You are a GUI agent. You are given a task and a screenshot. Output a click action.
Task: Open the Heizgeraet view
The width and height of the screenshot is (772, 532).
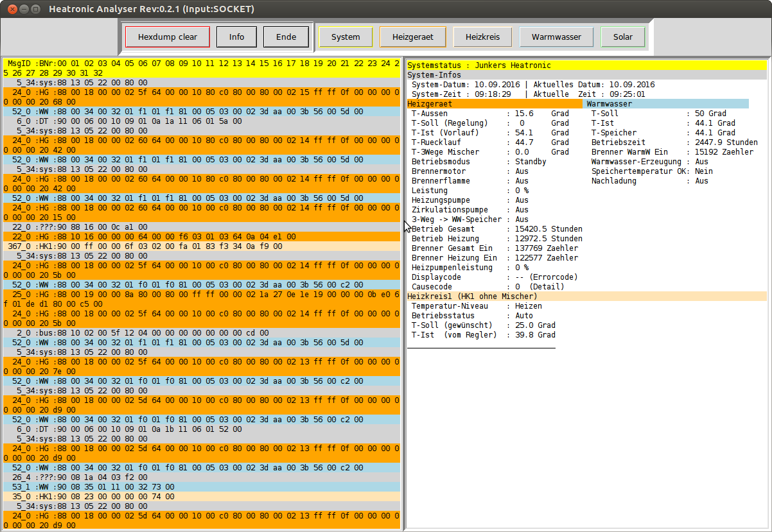[x=413, y=37]
